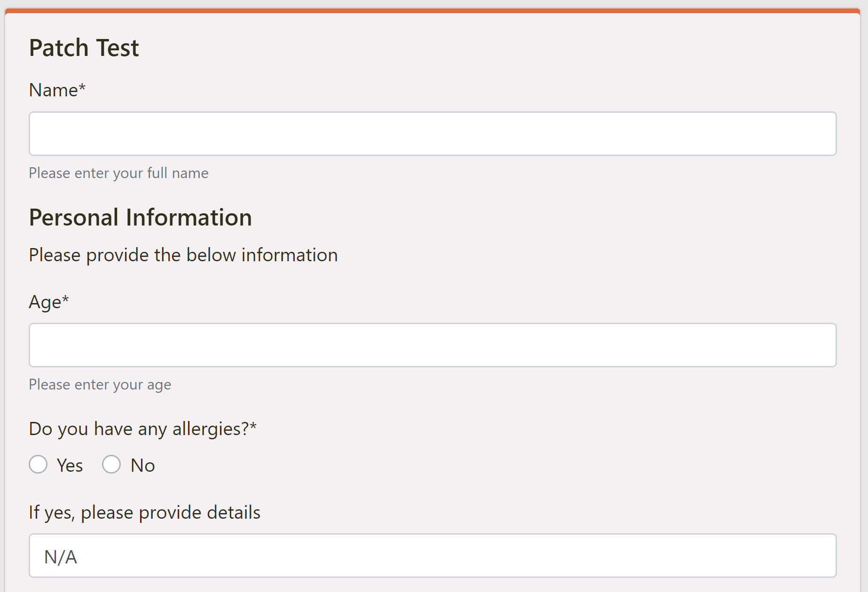Screen dimensions: 868x592
Task: Click the label If yes, please provide details
Action: pyautogui.click(x=144, y=512)
